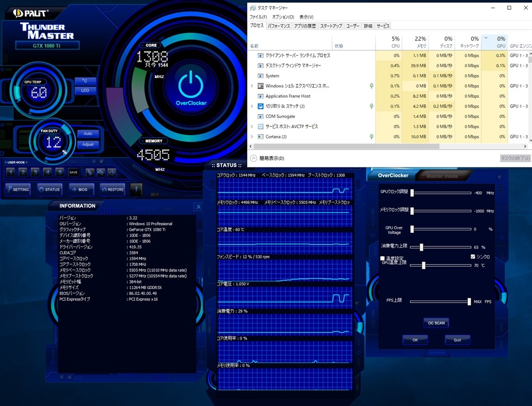The image size is (532, 406).
Task: Expand the サービス ホスト: AVCTP サービス row
Action: pos(252,127)
